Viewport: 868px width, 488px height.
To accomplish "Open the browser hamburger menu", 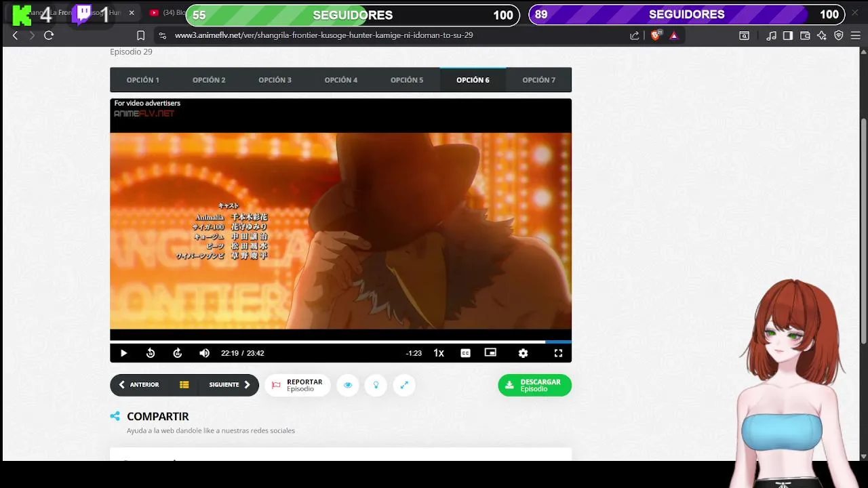I will (856, 35).
